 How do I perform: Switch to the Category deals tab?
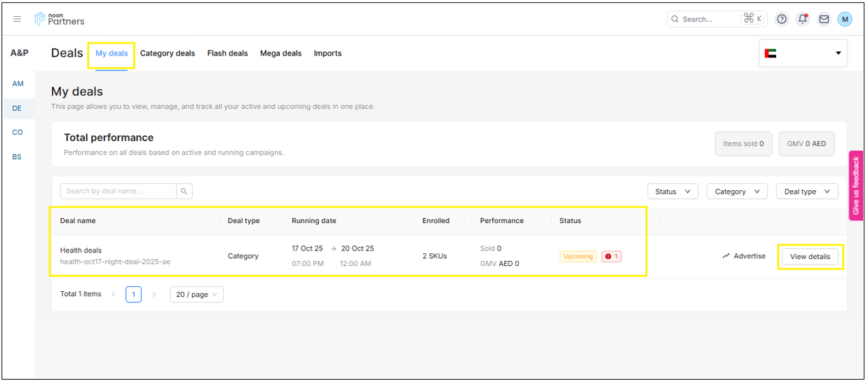[168, 53]
